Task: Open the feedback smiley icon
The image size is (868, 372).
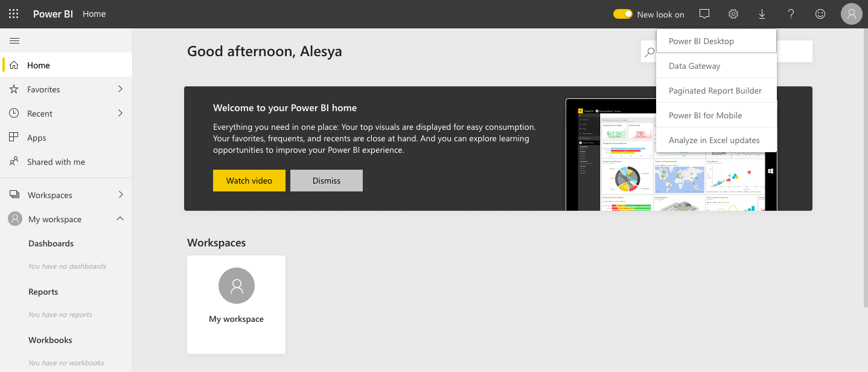Action: point(820,13)
